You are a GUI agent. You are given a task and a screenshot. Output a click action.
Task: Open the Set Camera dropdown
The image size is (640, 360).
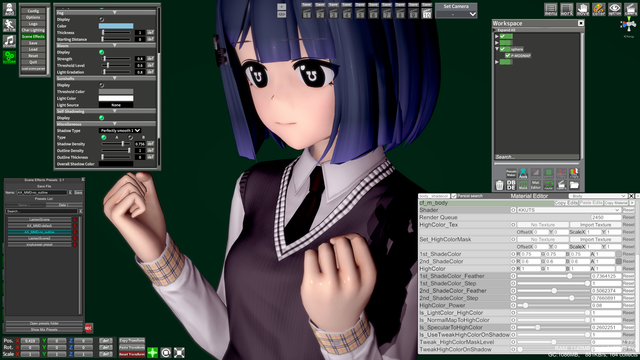[x=456, y=14]
